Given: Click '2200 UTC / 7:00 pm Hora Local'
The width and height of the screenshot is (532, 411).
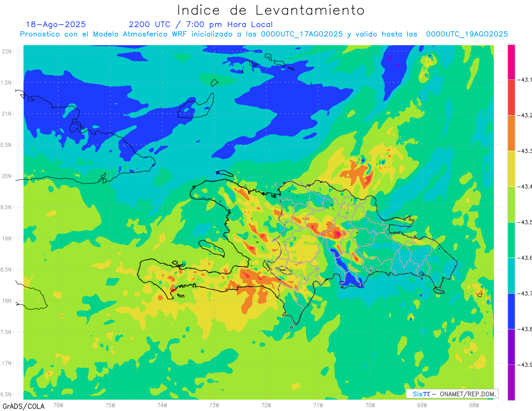Looking at the screenshot, I should click(x=201, y=24).
